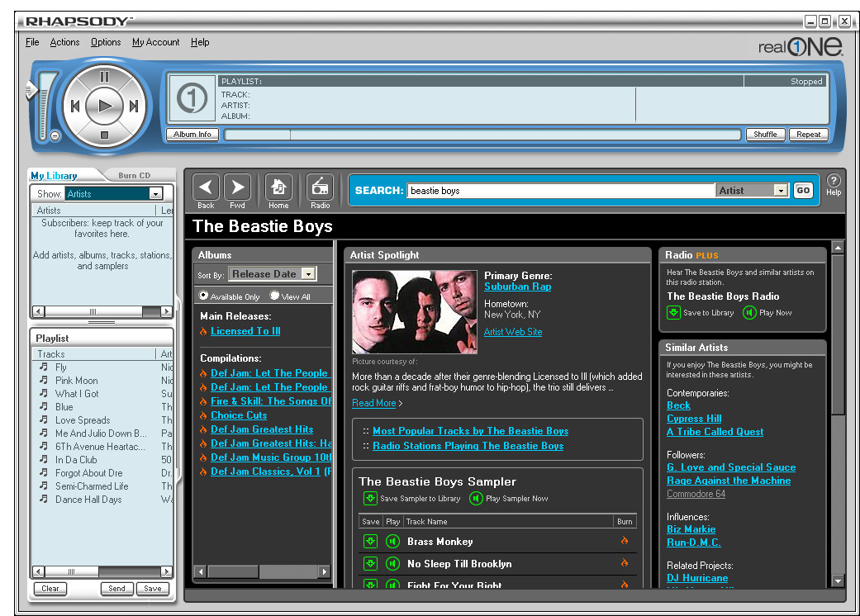Skip to the next track
The width and height of the screenshot is (860, 616).
tap(133, 106)
